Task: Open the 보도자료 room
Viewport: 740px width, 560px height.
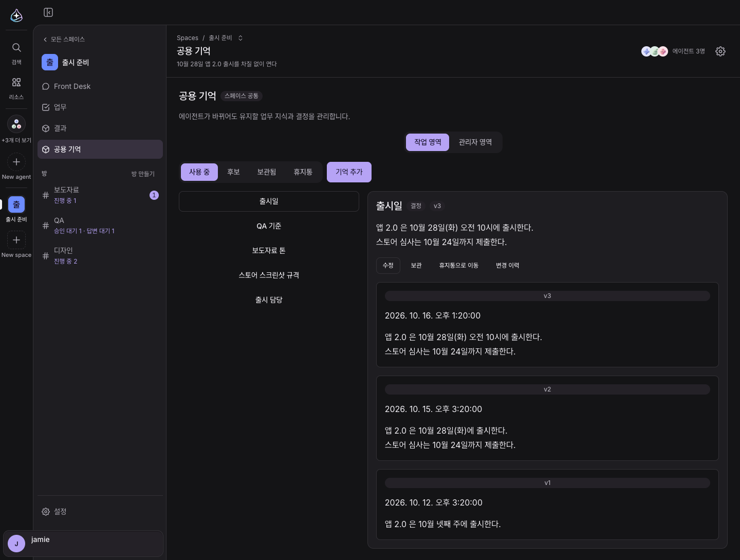Action: [100, 195]
